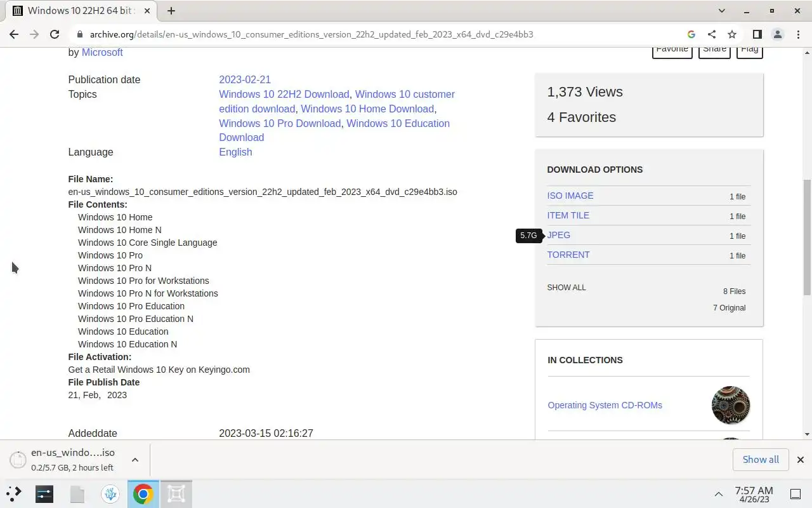Click Show all downloads button
The height and width of the screenshot is (508, 812).
(x=761, y=460)
